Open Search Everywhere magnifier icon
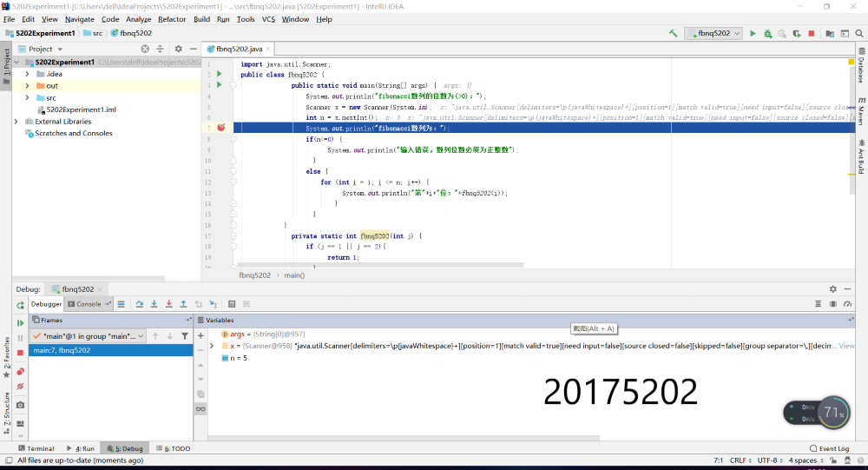 click(x=859, y=33)
